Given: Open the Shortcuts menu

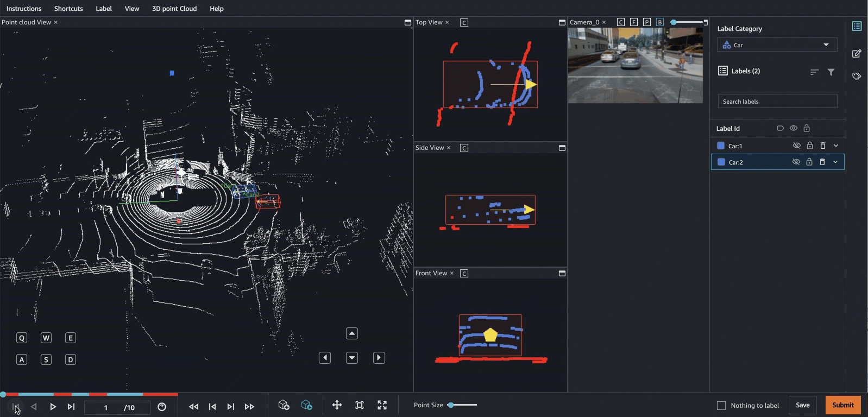Looking at the screenshot, I should 68,9.
